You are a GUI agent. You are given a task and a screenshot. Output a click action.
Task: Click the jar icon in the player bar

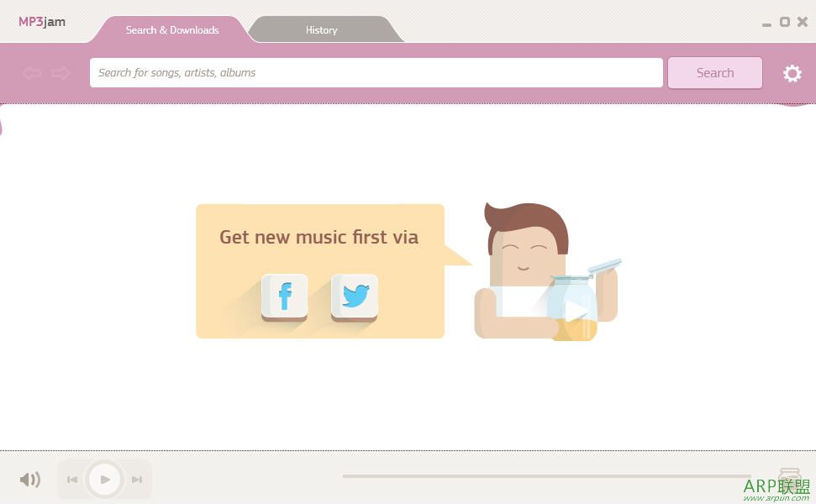tap(789, 476)
